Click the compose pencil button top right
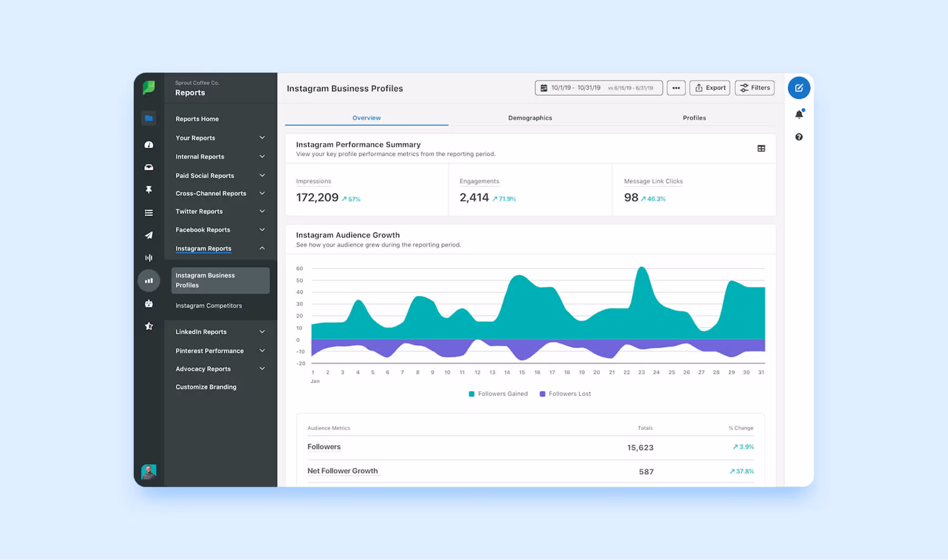948x560 pixels. click(x=799, y=88)
